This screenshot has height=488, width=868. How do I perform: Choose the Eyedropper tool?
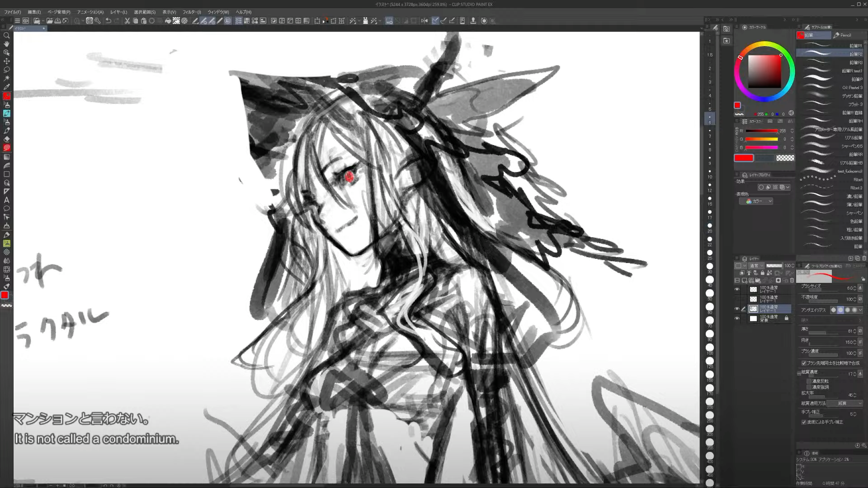pos(6,87)
